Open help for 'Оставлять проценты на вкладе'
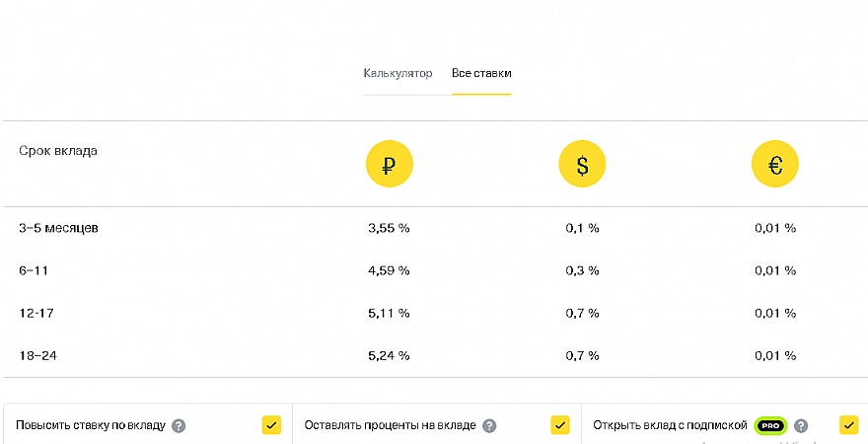 click(489, 426)
